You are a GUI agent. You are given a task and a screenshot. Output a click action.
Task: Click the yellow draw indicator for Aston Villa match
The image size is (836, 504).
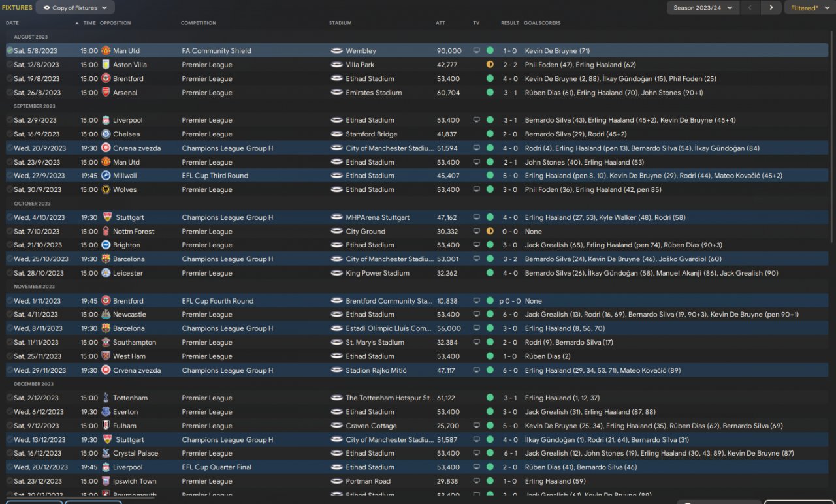click(x=490, y=65)
